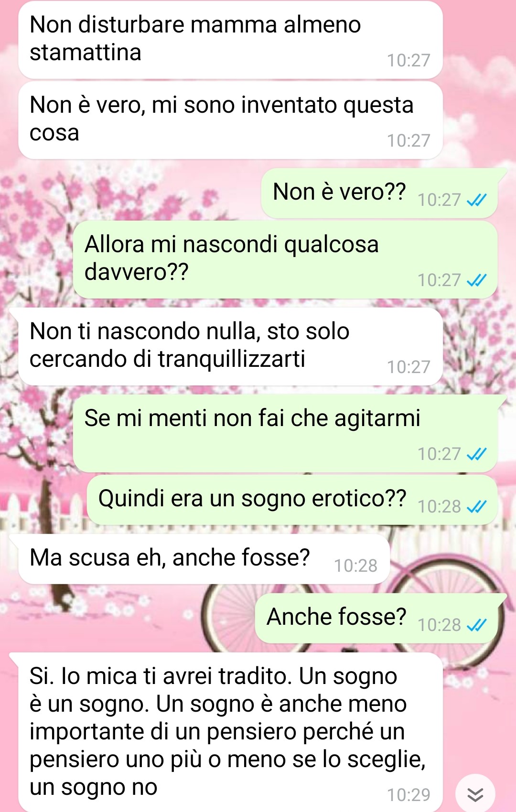Select message 'Non ti nascondo nulla, sto solo'

[230, 347]
